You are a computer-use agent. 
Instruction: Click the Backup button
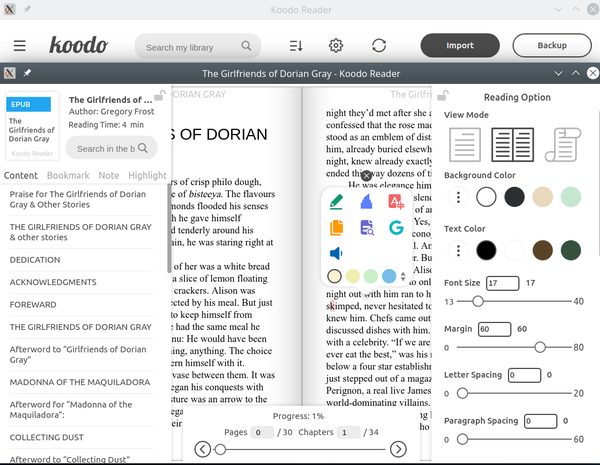(x=551, y=46)
